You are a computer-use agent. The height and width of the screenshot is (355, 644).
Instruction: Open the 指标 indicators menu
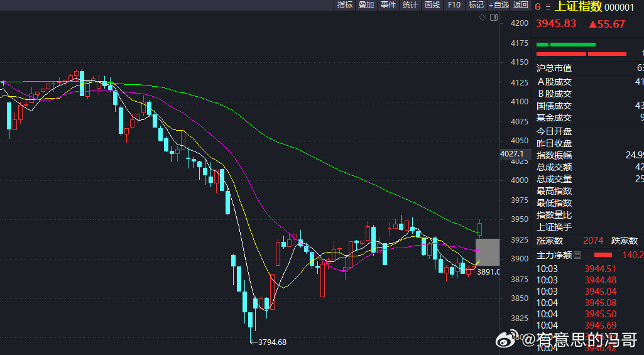pos(345,5)
